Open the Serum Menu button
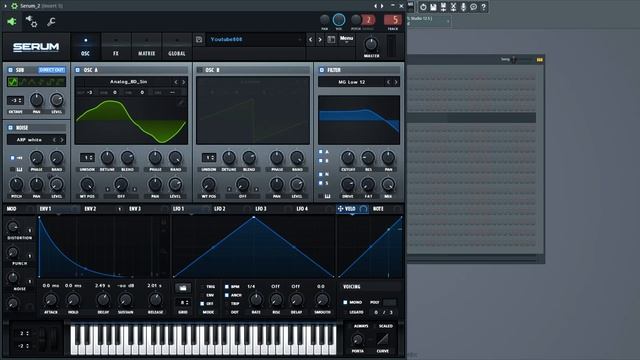 tap(346, 39)
